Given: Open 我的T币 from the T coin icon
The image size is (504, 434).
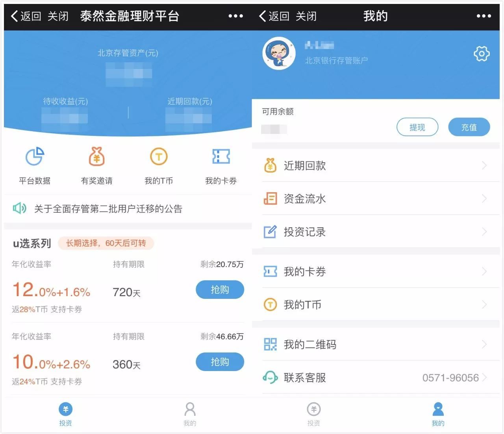Looking at the screenshot, I should 159,157.
